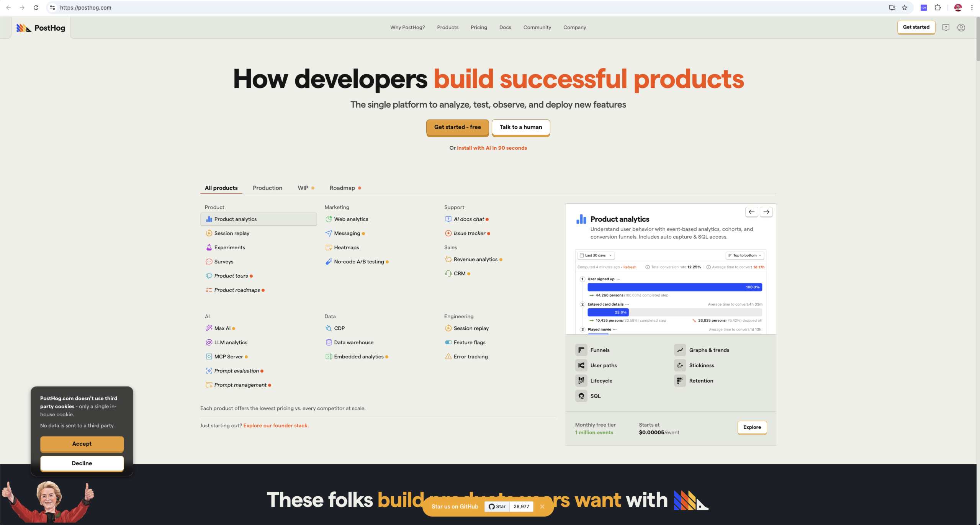This screenshot has height=525, width=980.
Task: Click the Explore button in product card
Action: pyautogui.click(x=752, y=427)
